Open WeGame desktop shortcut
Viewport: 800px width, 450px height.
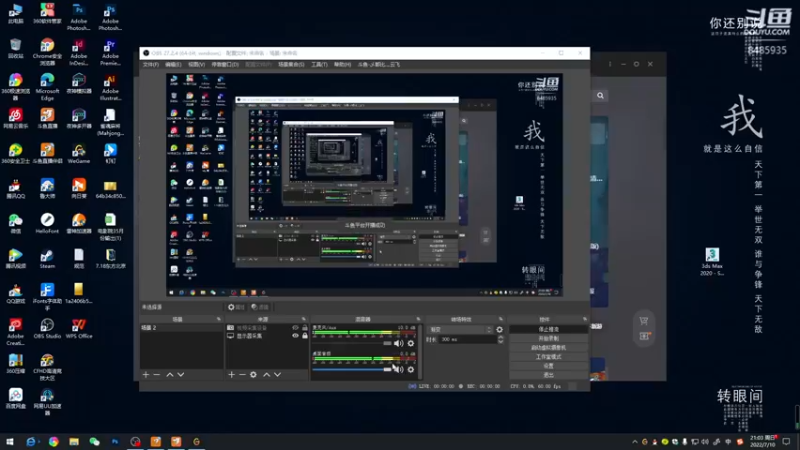(79, 154)
